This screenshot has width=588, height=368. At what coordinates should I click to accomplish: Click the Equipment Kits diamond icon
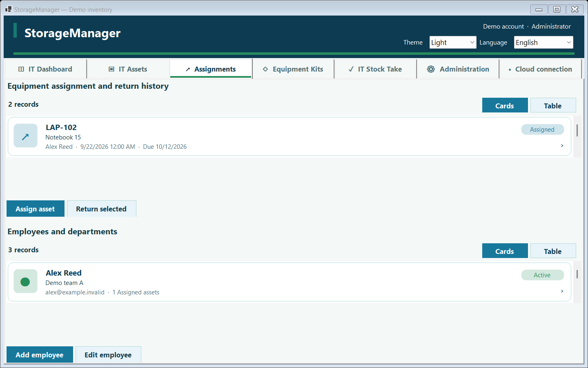tap(265, 69)
